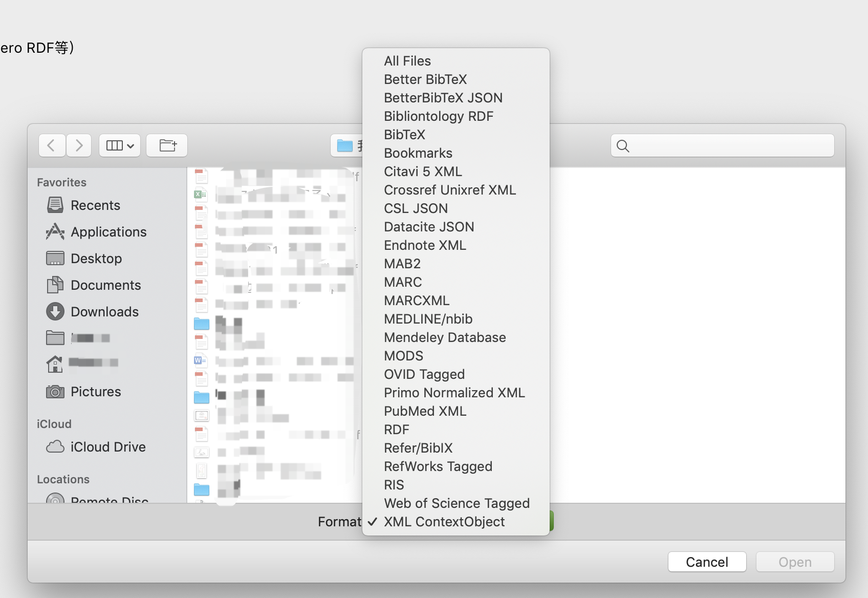Click the iCloud Drive cloud icon
The height and width of the screenshot is (598, 868).
(x=55, y=447)
